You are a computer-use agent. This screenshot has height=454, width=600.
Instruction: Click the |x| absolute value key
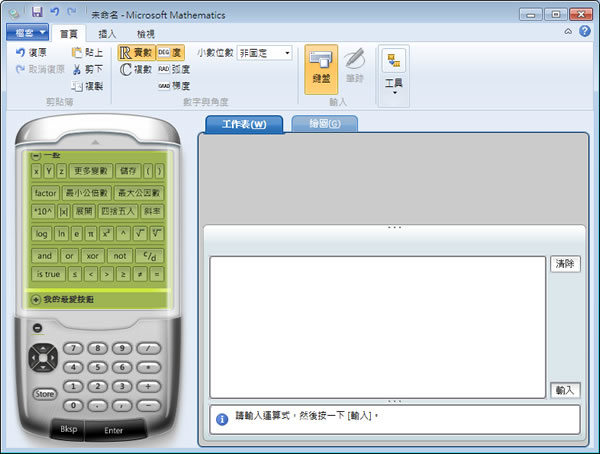point(64,211)
